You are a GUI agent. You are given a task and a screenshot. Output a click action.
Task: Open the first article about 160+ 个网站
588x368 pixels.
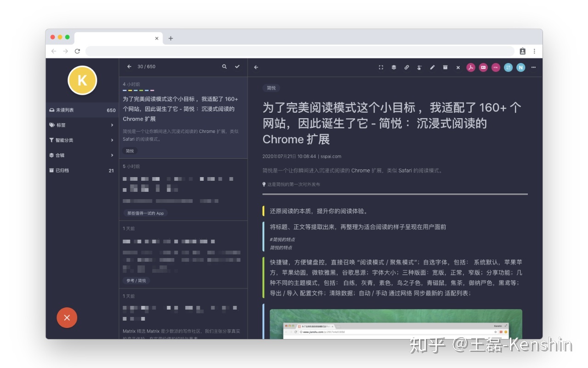coord(183,118)
